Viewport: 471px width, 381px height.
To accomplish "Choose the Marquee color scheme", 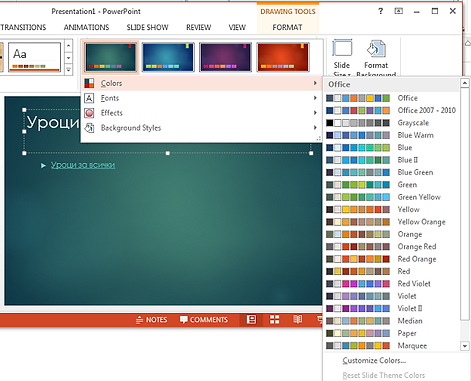I will tap(392, 346).
